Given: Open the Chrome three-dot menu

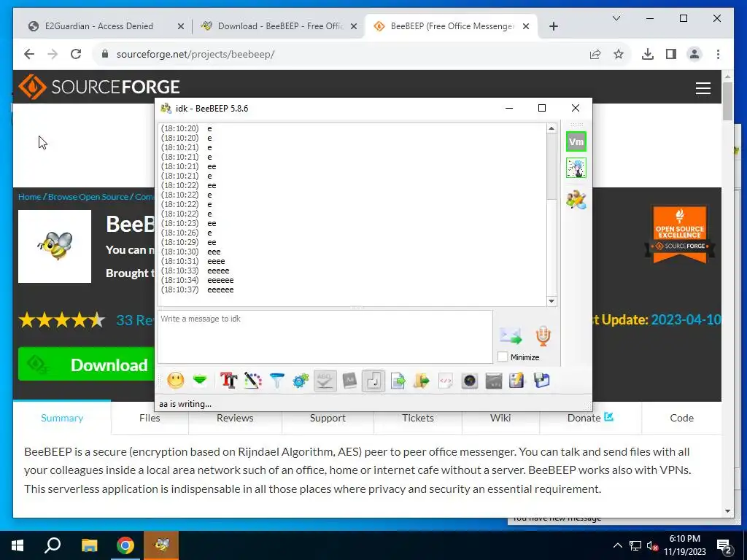Looking at the screenshot, I should pyautogui.click(x=718, y=54).
